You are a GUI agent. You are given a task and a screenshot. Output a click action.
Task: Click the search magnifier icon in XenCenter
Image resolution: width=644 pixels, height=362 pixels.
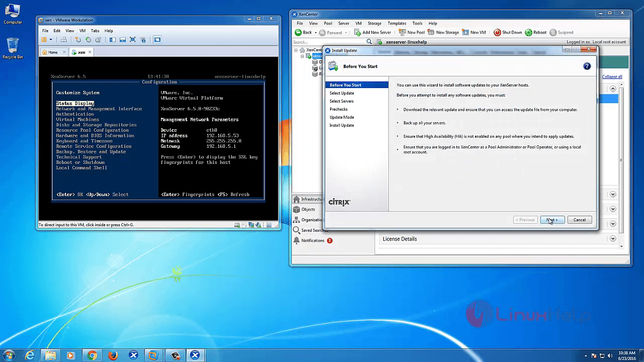(x=369, y=42)
